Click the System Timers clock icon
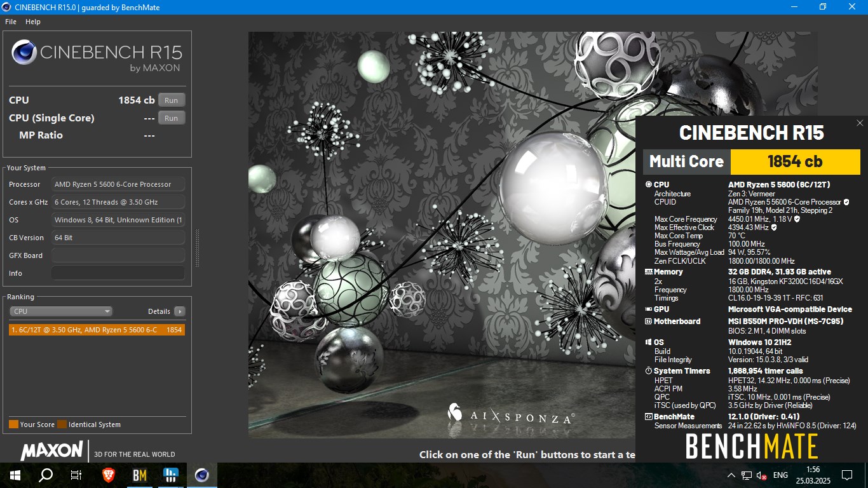The height and width of the screenshot is (488, 868). [648, 371]
